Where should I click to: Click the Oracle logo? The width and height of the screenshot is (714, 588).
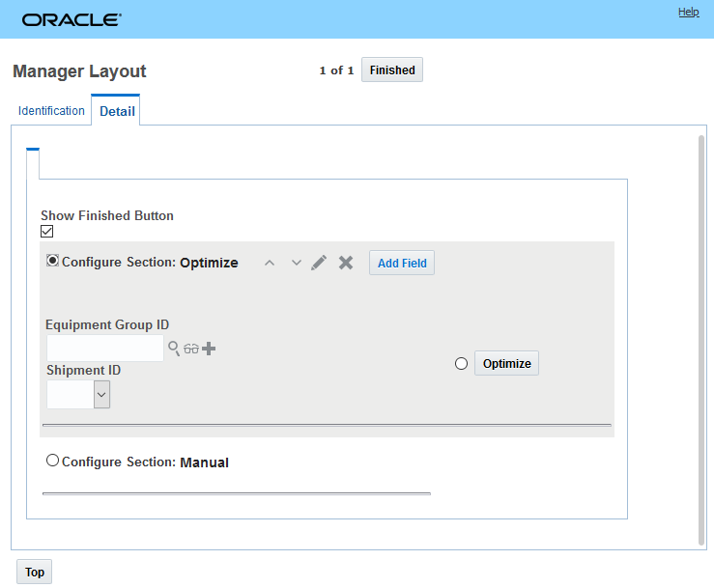(71, 19)
